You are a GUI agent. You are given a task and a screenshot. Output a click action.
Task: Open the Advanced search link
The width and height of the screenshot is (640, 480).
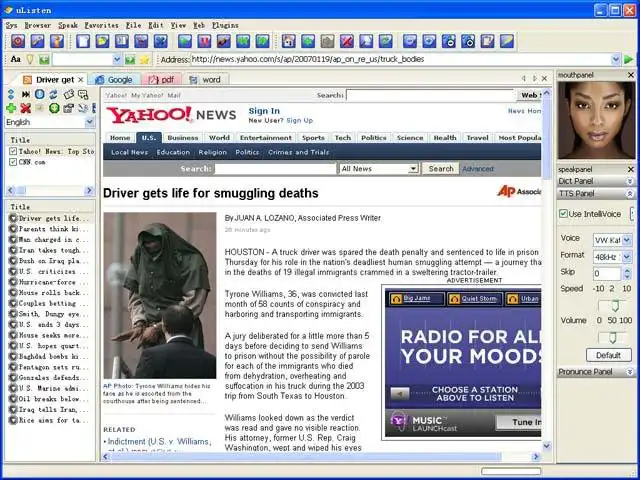(478, 169)
